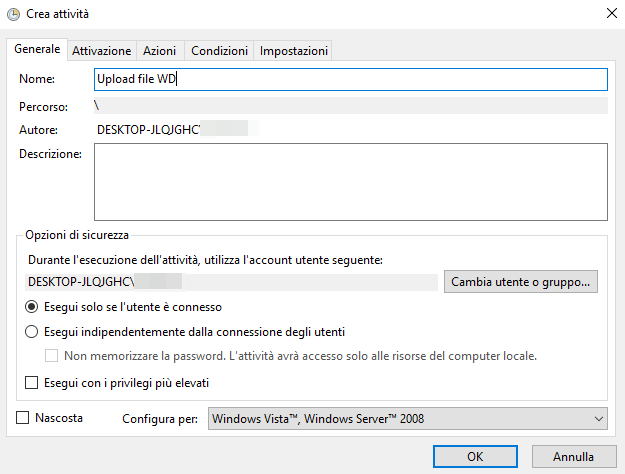Enable Esegui con i privilegi più elevati

pyautogui.click(x=32, y=383)
